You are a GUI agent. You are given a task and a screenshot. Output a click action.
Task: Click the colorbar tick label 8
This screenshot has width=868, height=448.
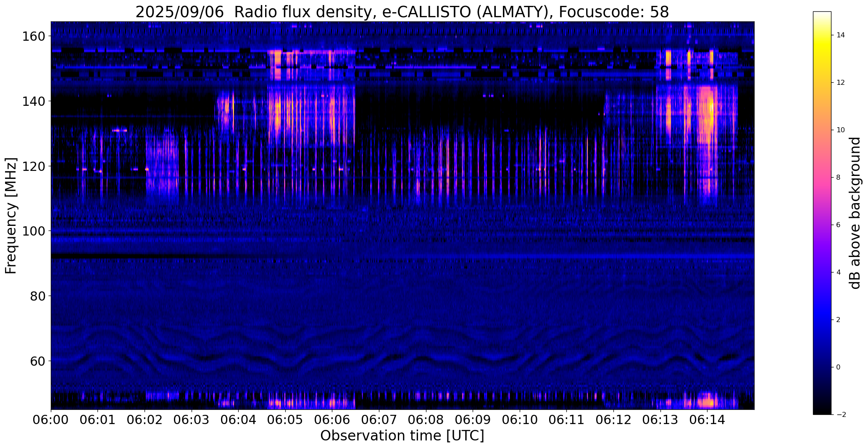coord(839,178)
